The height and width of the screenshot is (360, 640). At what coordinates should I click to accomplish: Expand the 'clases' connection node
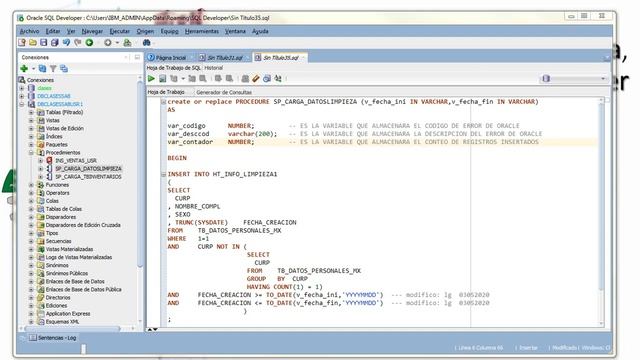point(22,88)
